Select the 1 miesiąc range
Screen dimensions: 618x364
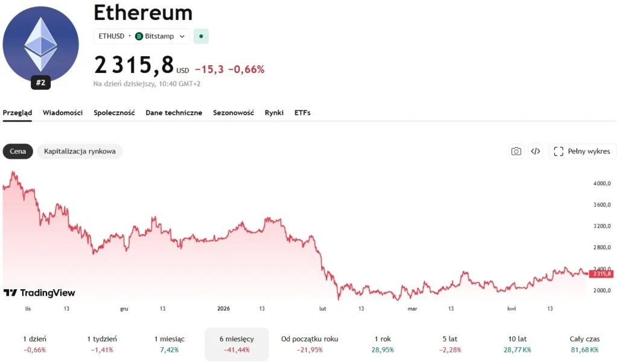click(x=170, y=344)
